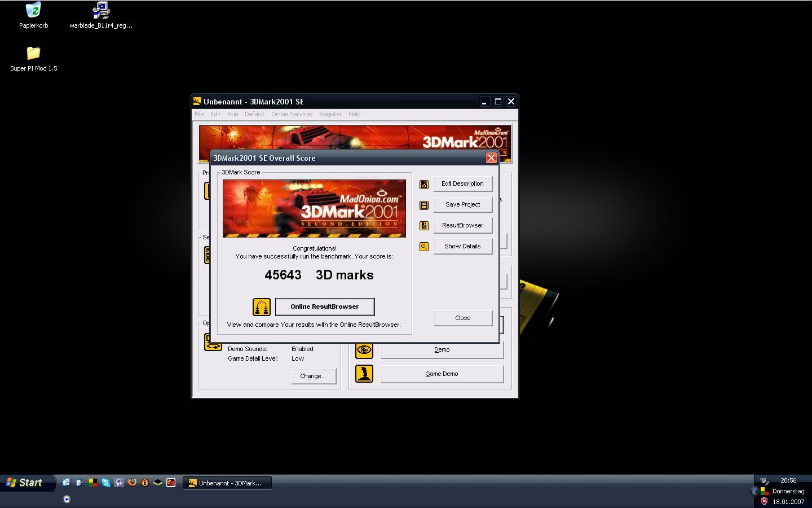Close the Overall Score dialog with X
Viewport: 812px width, 508px height.
[x=491, y=158]
